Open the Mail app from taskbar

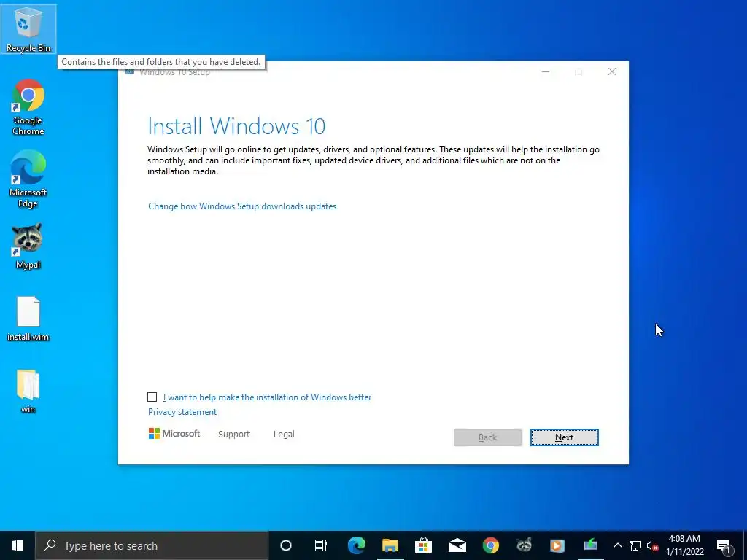tap(457, 545)
